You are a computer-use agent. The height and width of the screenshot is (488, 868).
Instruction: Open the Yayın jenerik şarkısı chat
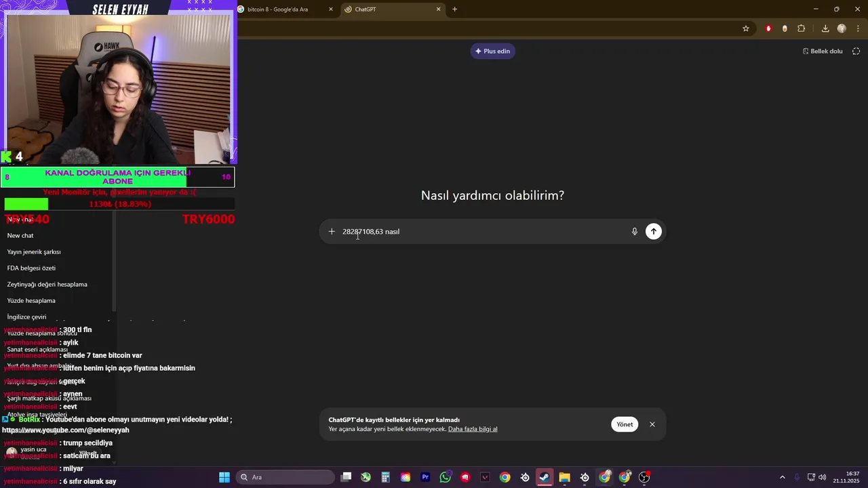pos(34,251)
